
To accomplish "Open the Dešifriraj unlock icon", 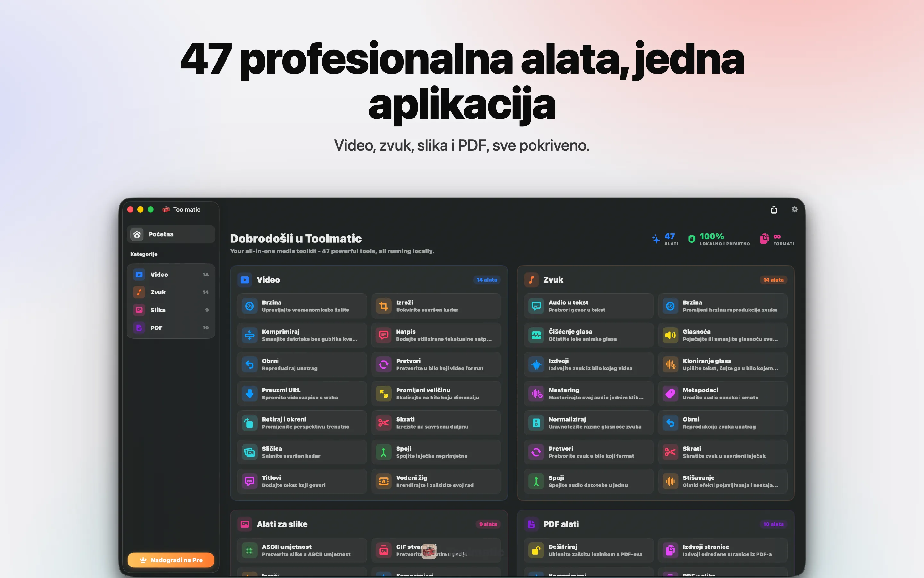I will pos(536,550).
